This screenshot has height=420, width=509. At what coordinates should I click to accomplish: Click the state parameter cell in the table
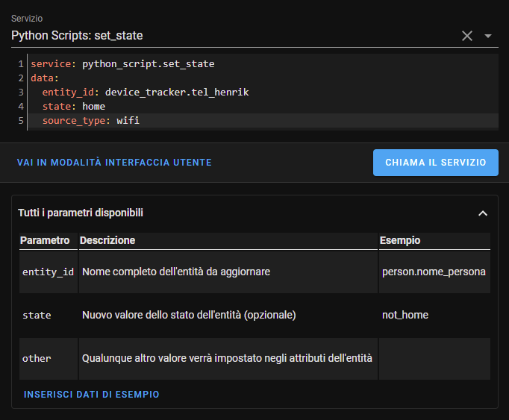click(49, 315)
